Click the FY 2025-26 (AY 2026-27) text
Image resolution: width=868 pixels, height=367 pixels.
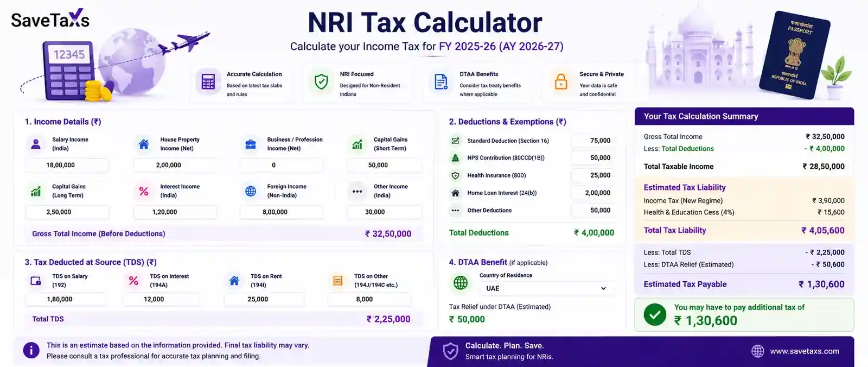click(x=501, y=46)
